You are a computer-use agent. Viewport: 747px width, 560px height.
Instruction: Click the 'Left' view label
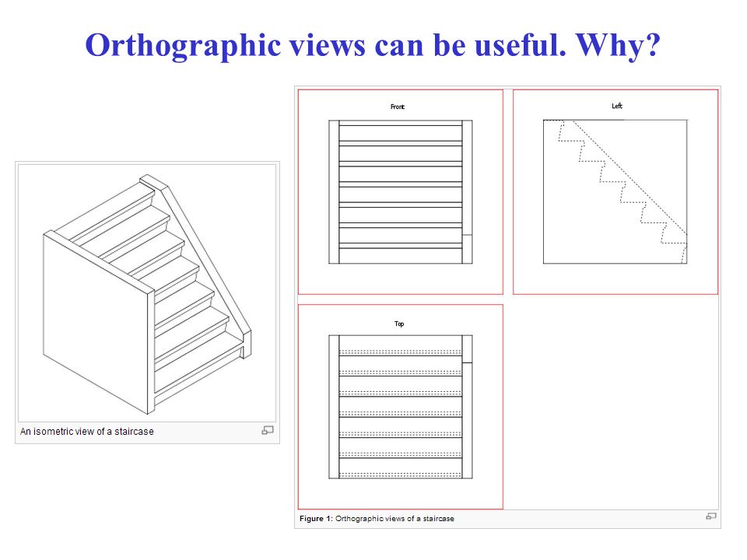click(x=617, y=106)
